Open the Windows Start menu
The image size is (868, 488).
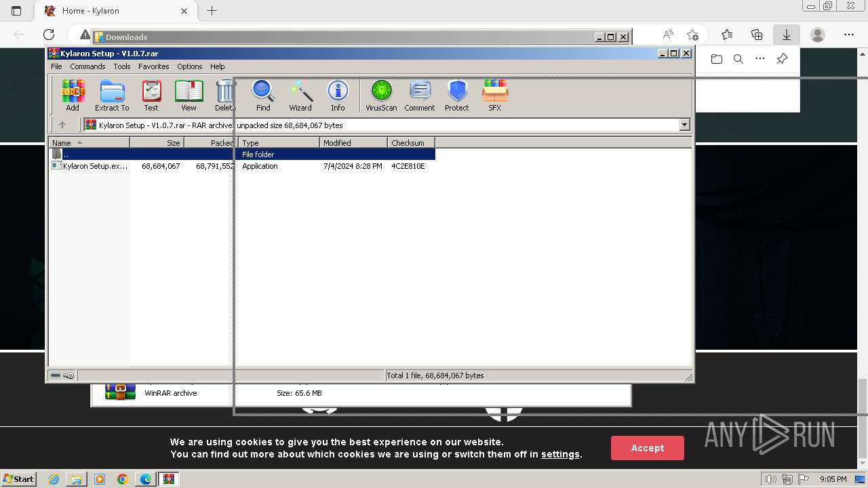point(18,479)
